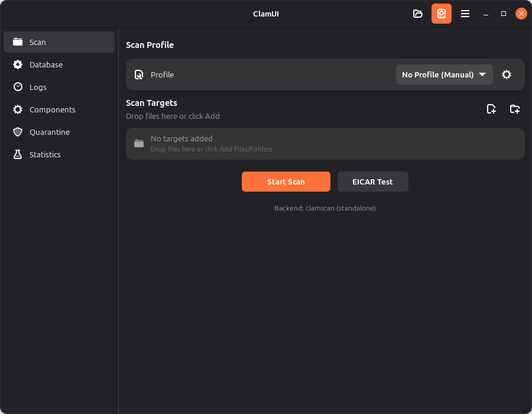Viewport: 532px width, 414px height.
Task: Click the No targets added placeholder row
Action: tap(325, 144)
